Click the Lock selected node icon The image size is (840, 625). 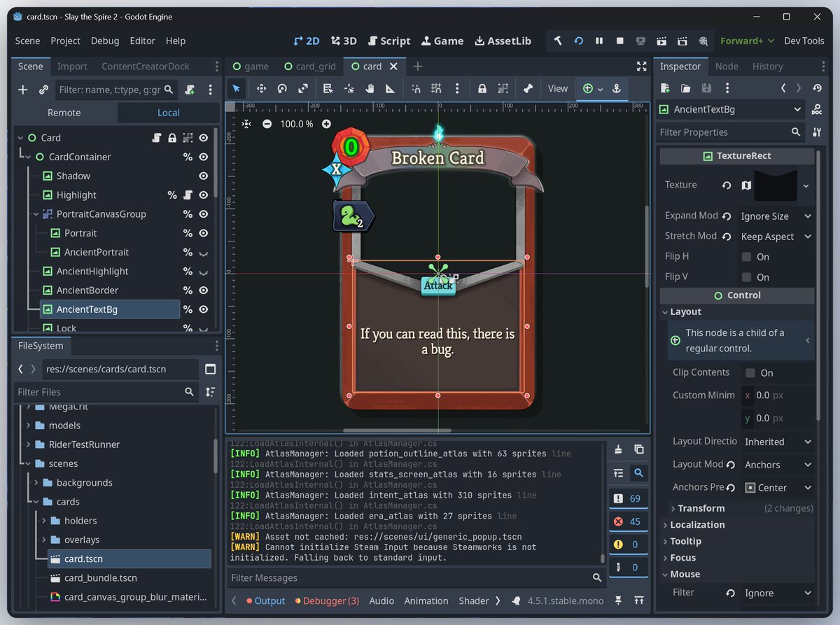pyautogui.click(x=482, y=88)
